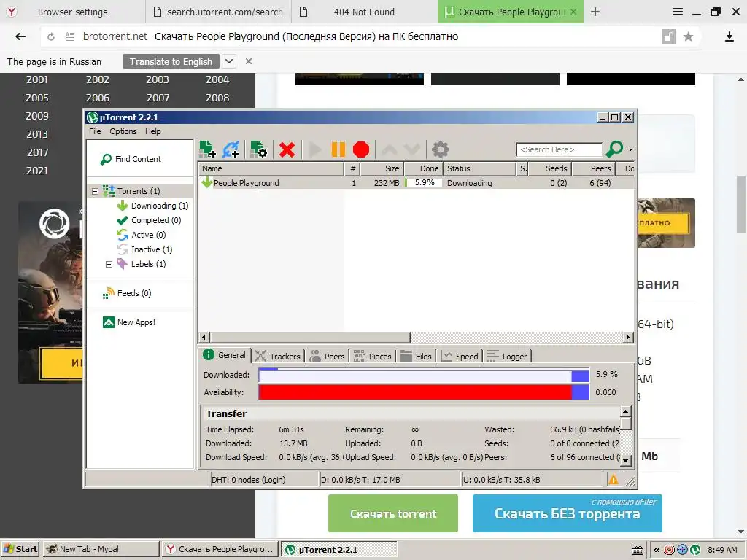The image size is (747, 560).
Task: Click the Add Torrent toolbar icon
Action: click(207, 149)
